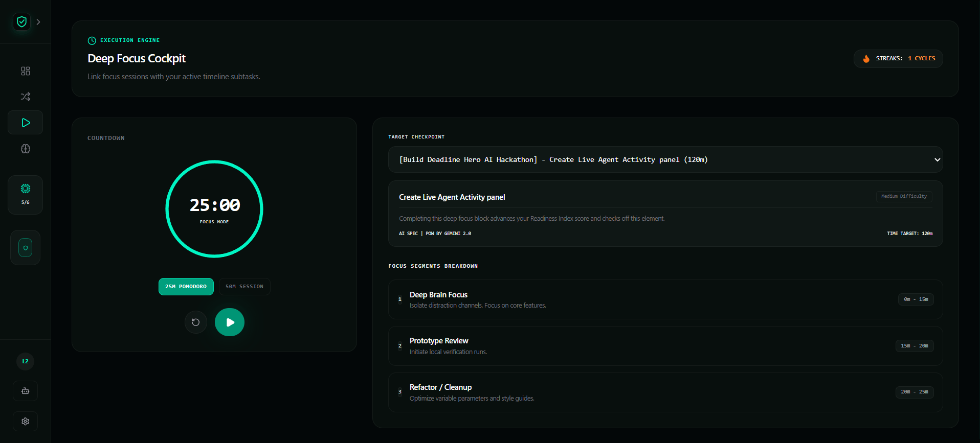980x443 pixels.
Task: Click the AI SPEC | POW BY GEMINI 2.0 label
Action: [435, 234]
